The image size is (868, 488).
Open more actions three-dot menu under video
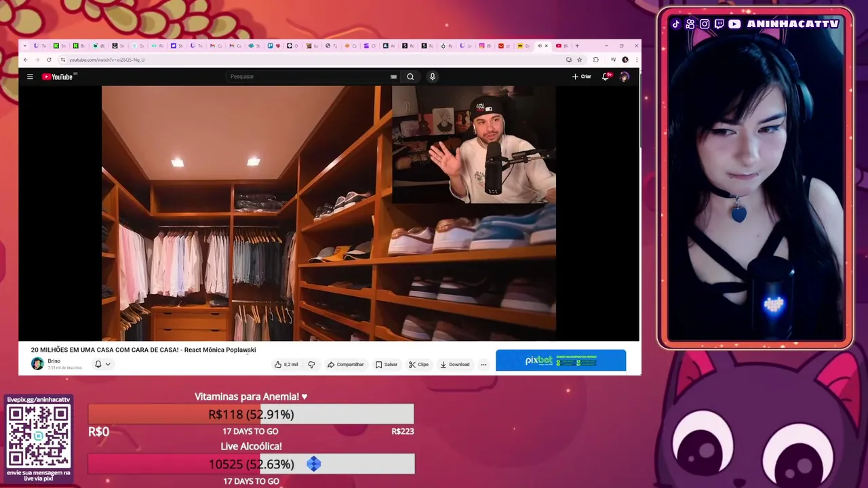click(484, 365)
